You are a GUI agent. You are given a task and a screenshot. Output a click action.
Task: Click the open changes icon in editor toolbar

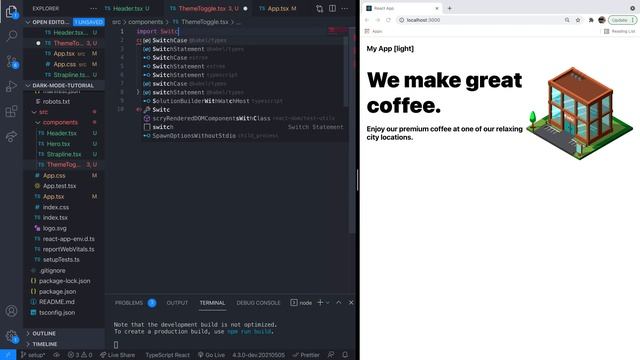(x=320, y=9)
